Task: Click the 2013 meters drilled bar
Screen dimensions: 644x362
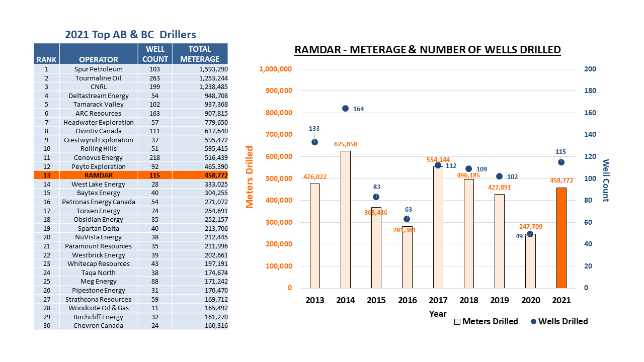Action: pos(315,236)
